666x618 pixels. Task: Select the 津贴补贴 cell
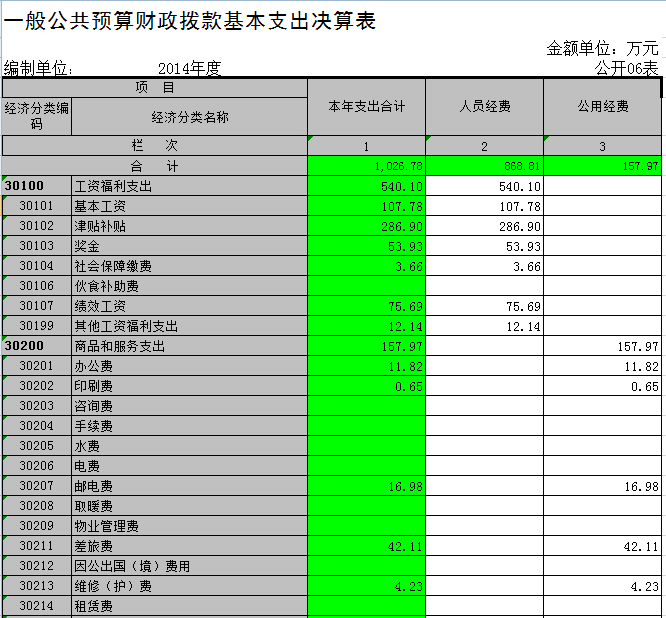189,226
